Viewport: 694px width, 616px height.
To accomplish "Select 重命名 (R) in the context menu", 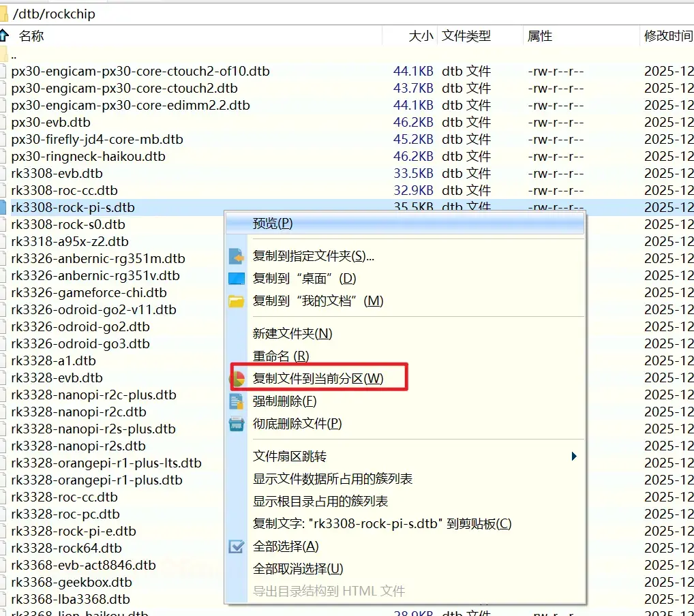I will point(281,356).
